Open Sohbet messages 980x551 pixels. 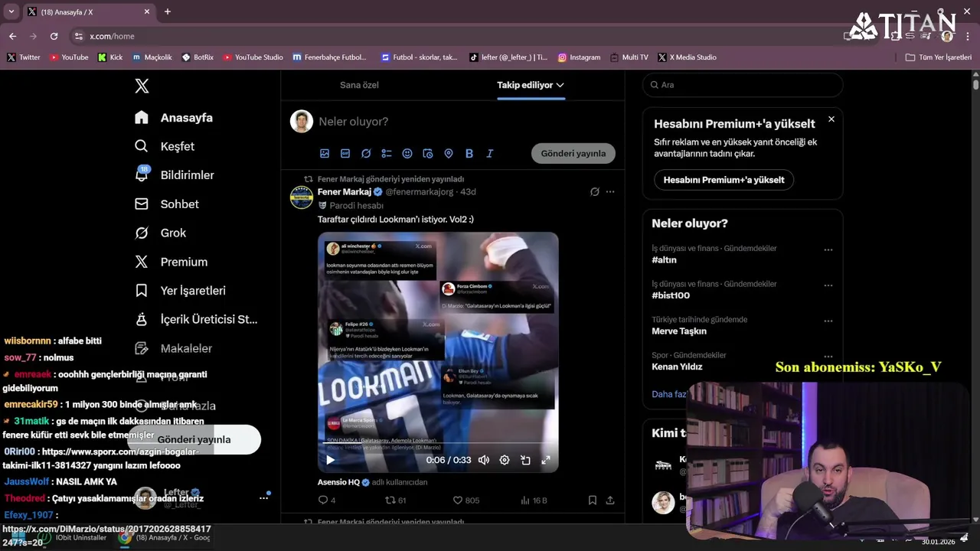(167, 204)
